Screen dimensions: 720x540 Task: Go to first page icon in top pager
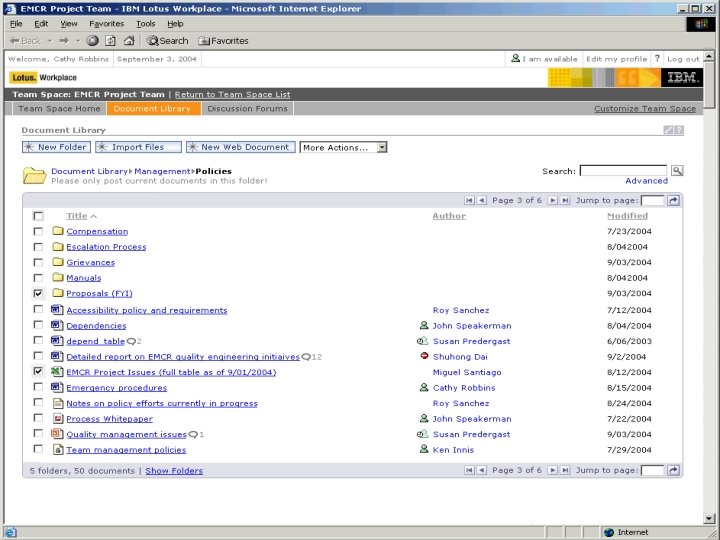(469, 200)
